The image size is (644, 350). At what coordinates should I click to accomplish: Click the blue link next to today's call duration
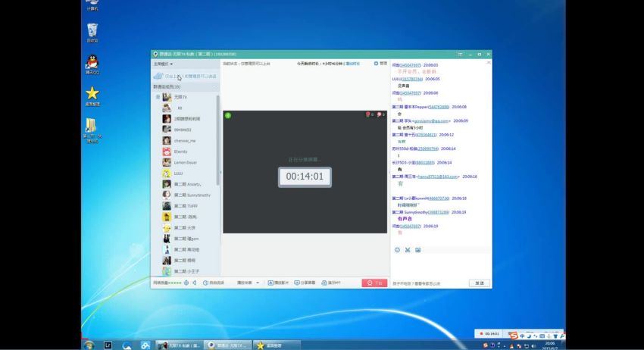[x=353, y=64]
